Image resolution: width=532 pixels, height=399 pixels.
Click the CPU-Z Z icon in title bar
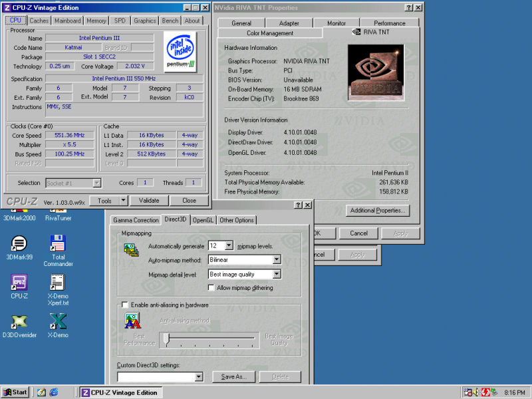(x=7, y=7)
